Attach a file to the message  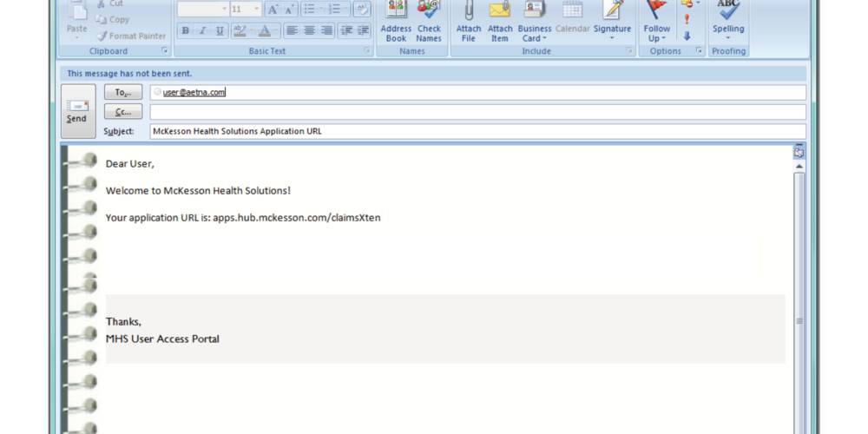pos(469,21)
